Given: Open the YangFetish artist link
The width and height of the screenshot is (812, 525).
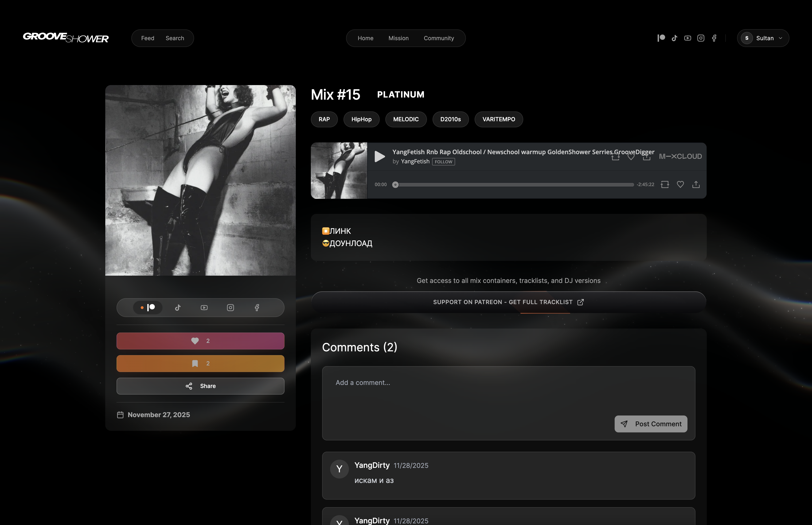Looking at the screenshot, I should 415,161.
